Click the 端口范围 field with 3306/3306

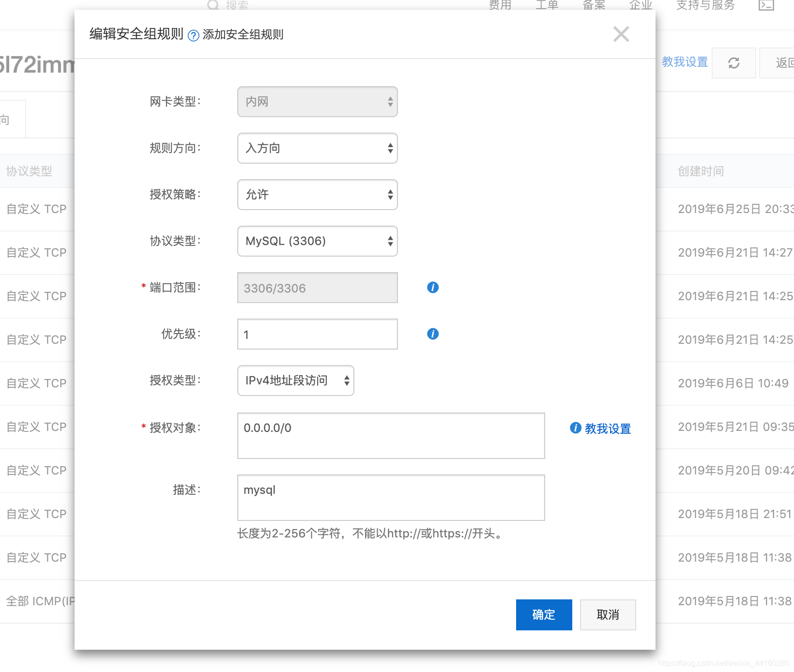click(x=318, y=288)
